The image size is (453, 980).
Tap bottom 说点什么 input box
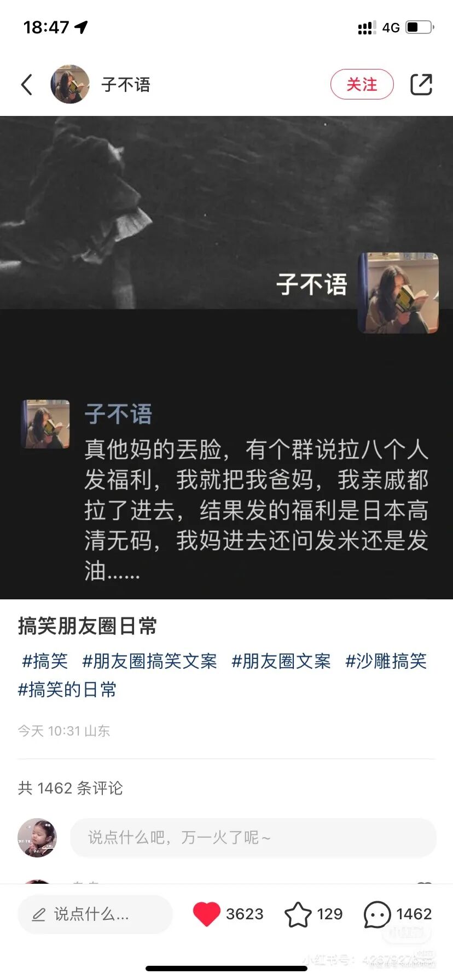click(95, 914)
